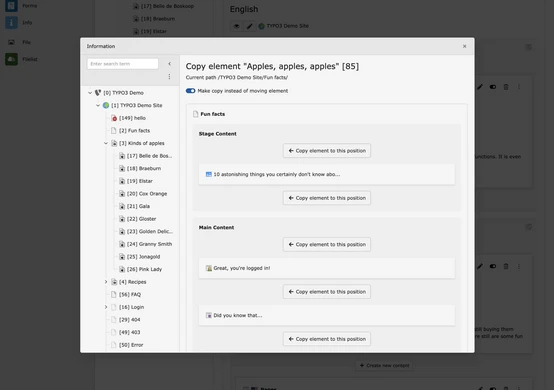Collapse the [0] TYPO3 Demo tree node
Image resolution: width=554 pixels, height=390 pixels.
90,93
